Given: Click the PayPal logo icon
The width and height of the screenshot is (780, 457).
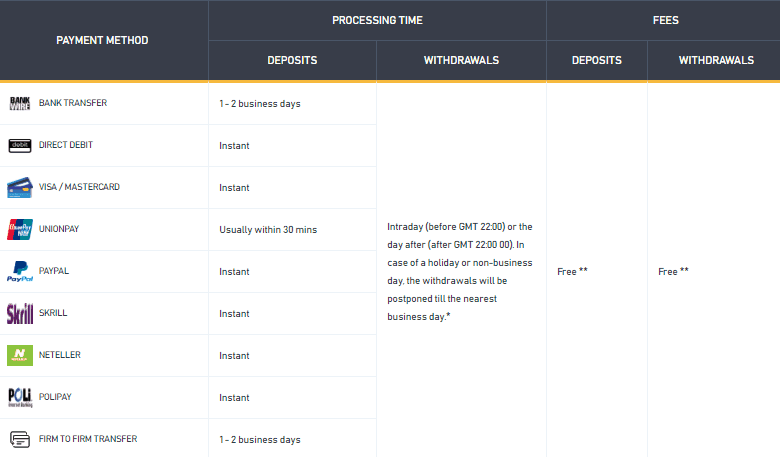Looking at the screenshot, I should (x=20, y=272).
